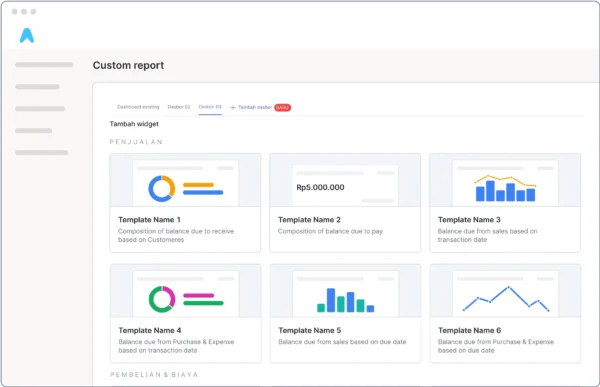Click the Custom report page title

[128, 65]
